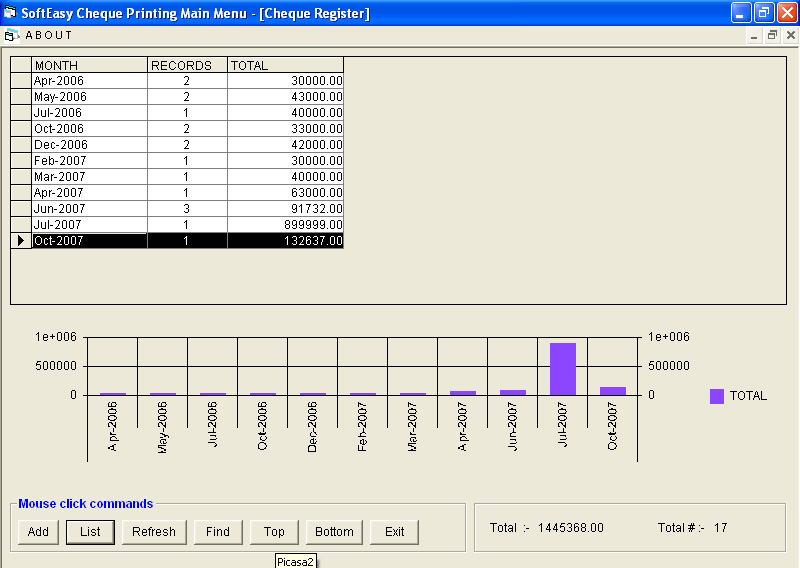Click the 91732.00 total cell
The image size is (800, 568).
[x=285, y=209]
